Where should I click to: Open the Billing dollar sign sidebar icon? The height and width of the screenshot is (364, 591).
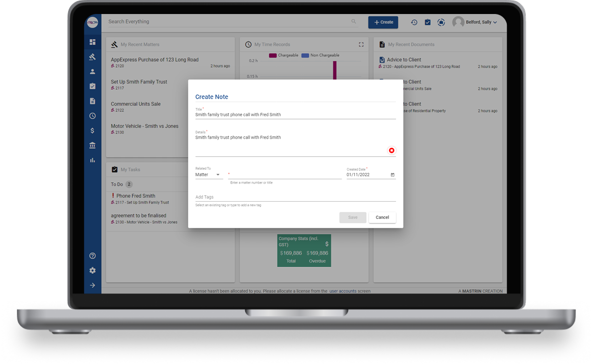click(x=92, y=131)
